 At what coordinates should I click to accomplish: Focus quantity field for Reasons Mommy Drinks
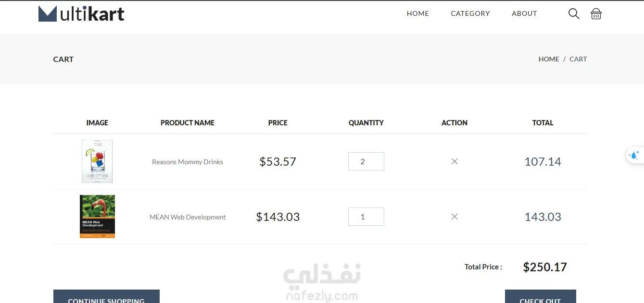coord(366,161)
